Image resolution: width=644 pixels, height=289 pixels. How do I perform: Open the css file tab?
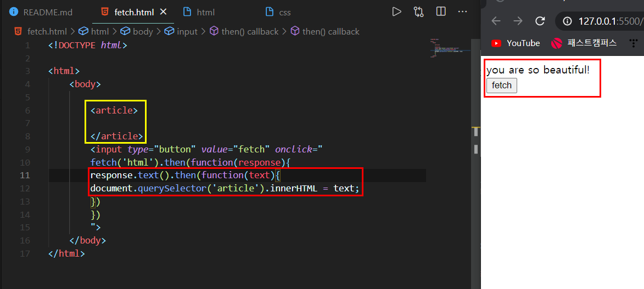point(284,12)
